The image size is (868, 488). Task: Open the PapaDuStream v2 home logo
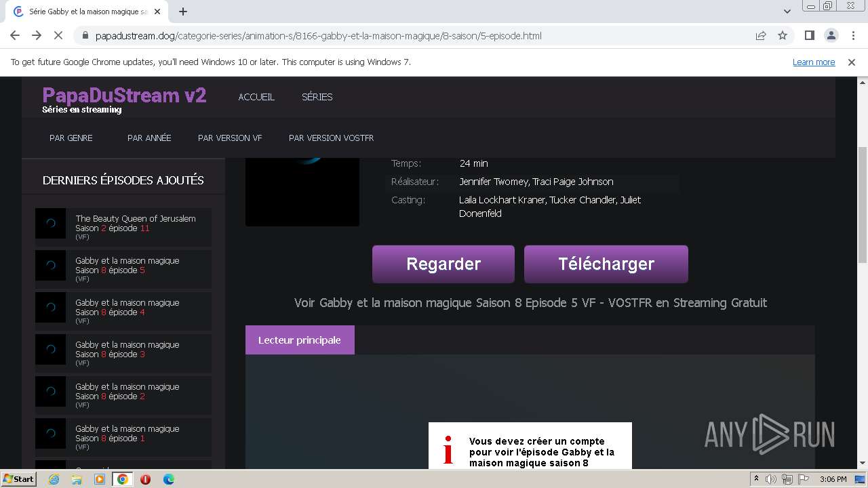click(x=124, y=96)
